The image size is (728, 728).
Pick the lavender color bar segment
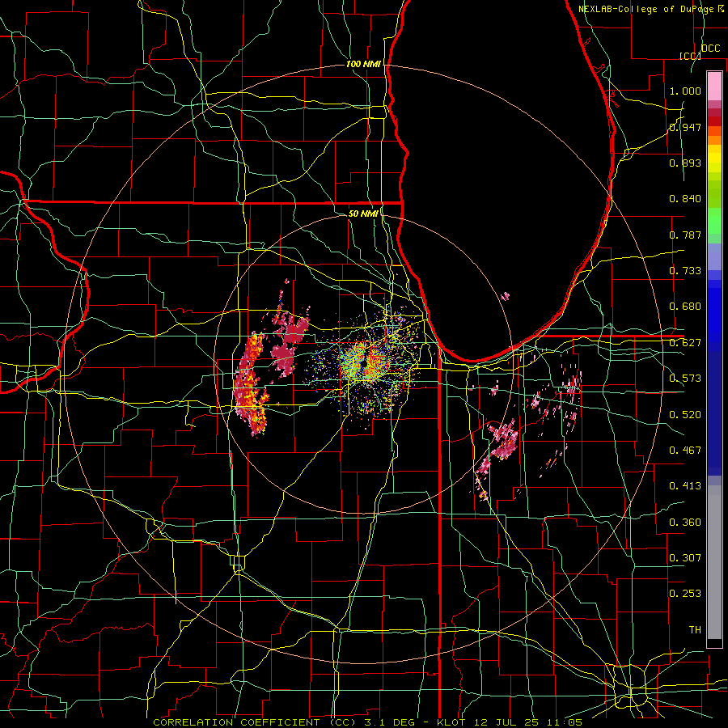point(714,256)
